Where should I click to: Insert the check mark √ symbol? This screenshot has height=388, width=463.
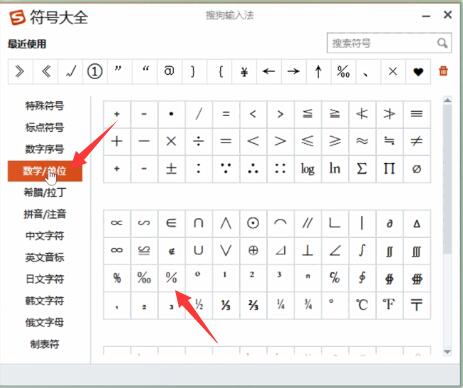pos(70,71)
